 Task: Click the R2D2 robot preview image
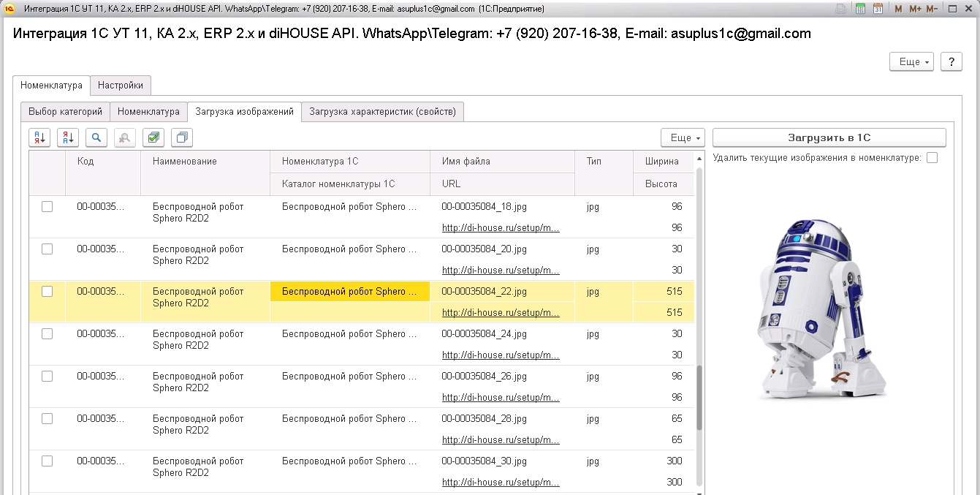click(822, 309)
